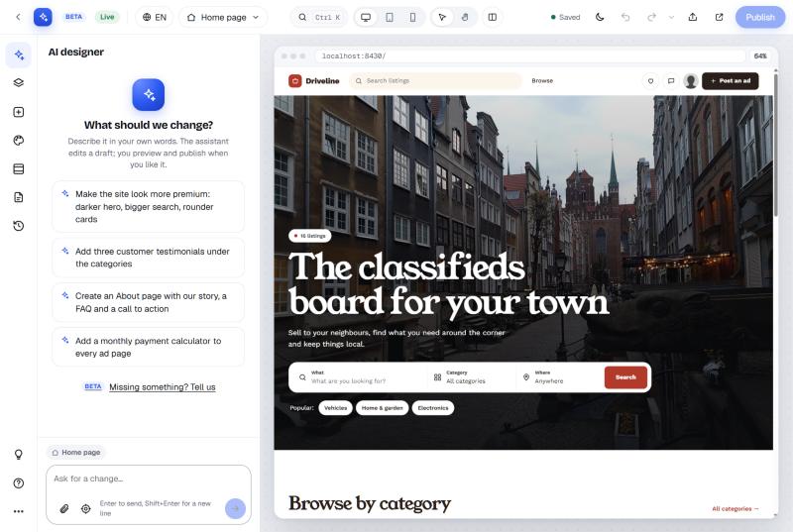Open the version history sidebar icon

click(19, 226)
